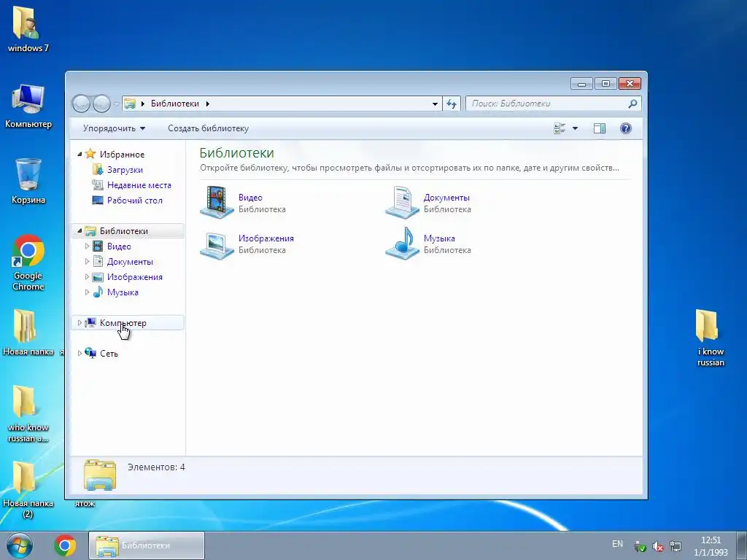
Task: Click the safely remove hardware tray icon
Action: tap(640, 547)
